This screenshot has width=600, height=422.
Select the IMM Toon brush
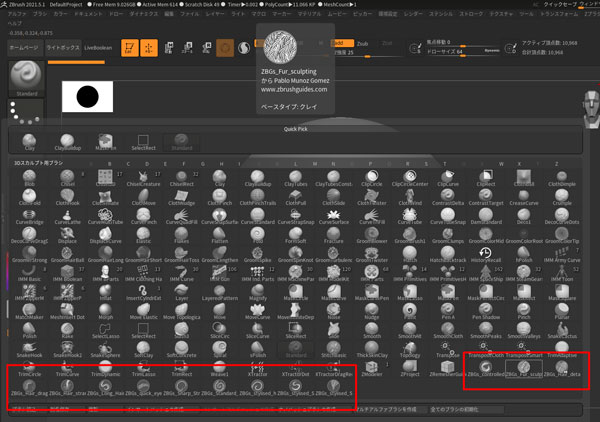click(x=562, y=274)
